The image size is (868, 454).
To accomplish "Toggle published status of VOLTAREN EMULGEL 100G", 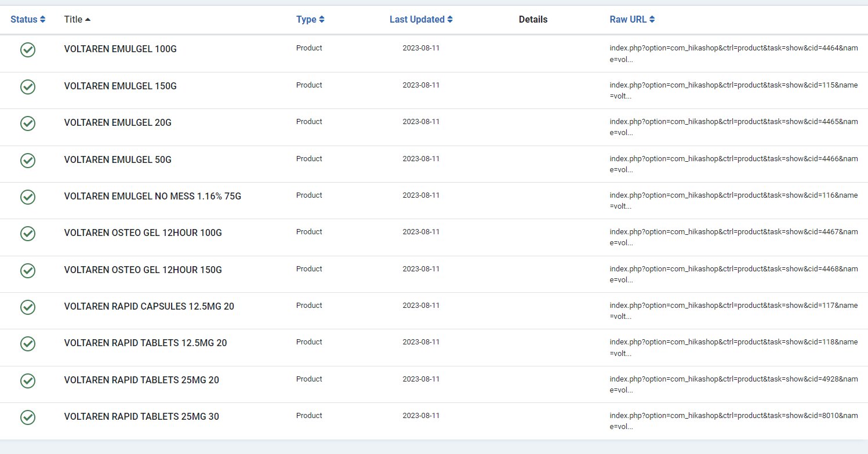I will point(28,50).
